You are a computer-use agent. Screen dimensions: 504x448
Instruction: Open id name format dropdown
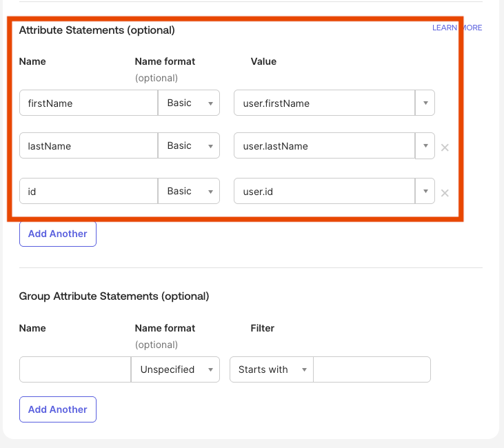(x=189, y=191)
